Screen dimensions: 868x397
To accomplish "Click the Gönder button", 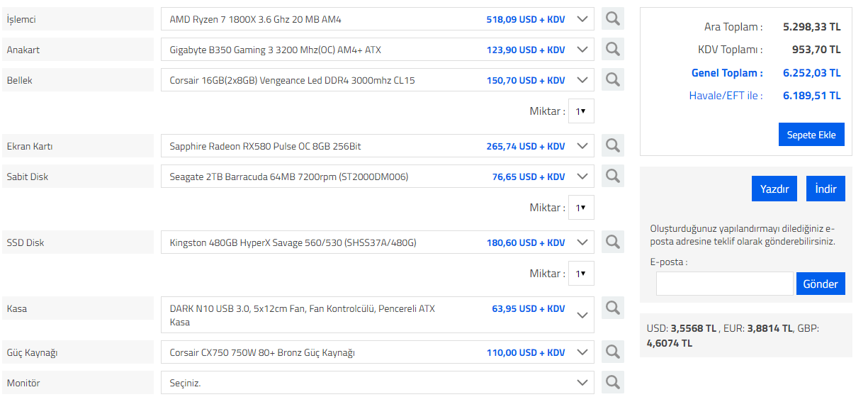I will (821, 284).
